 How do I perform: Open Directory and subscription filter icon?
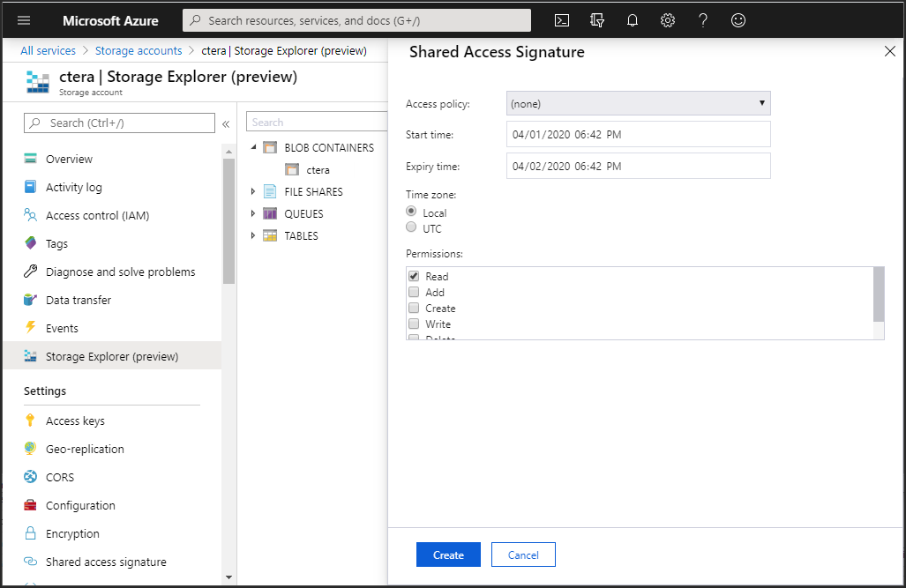[597, 21]
